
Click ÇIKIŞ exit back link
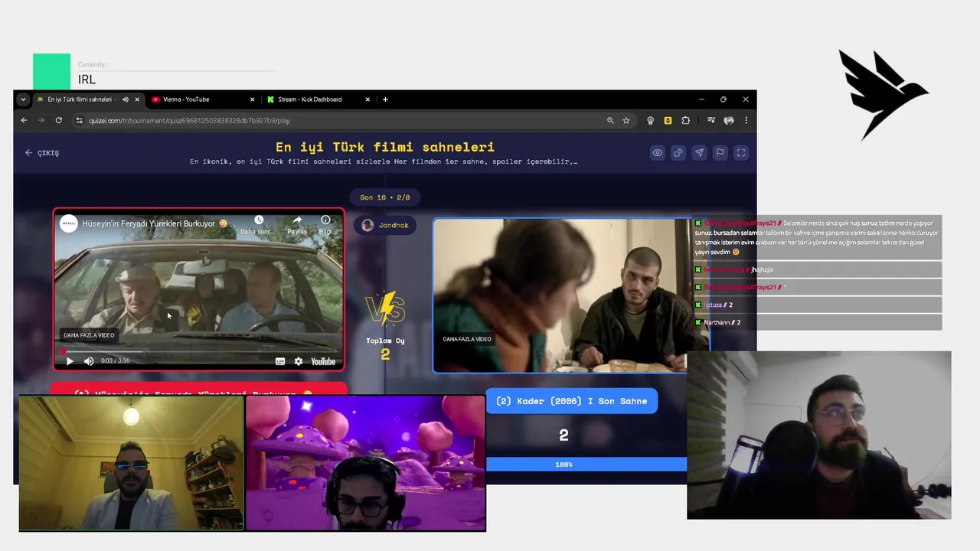tap(41, 153)
